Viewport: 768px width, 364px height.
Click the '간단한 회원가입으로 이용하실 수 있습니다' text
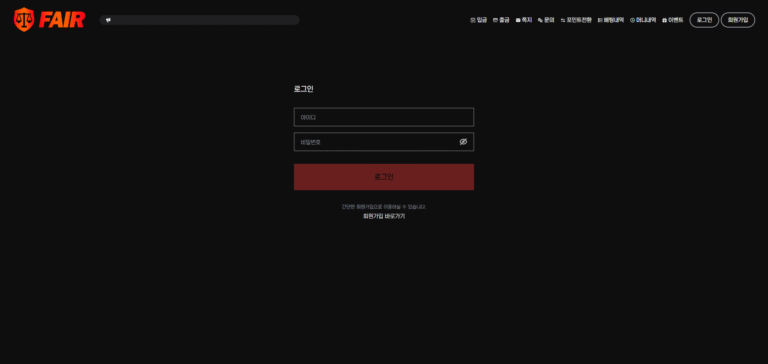click(384, 207)
